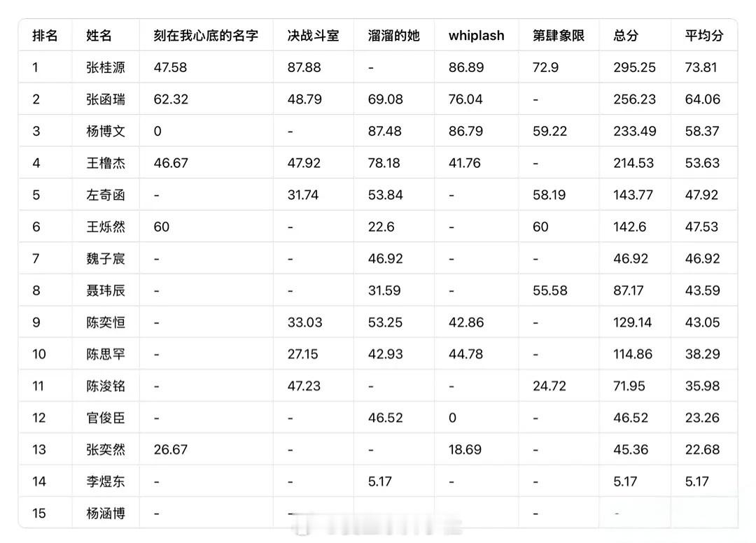Select the value 22.6

(381, 227)
